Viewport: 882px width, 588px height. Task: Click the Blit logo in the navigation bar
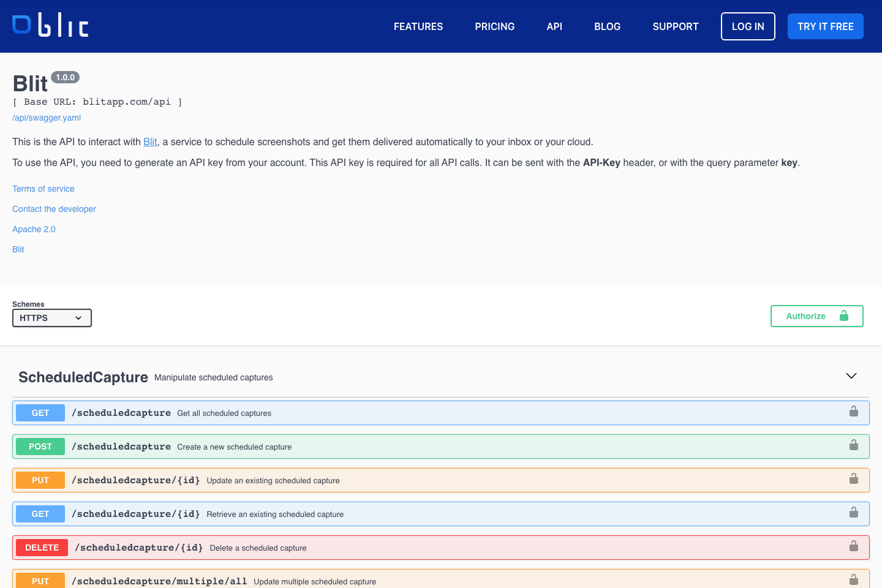pyautogui.click(x=50, y=26)
